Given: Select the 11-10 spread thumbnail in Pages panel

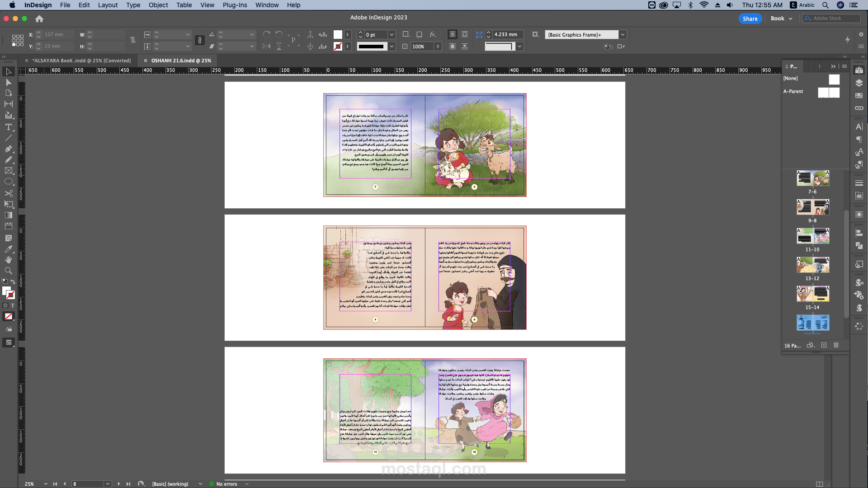Looking at the screenshot, I should click(812, 236).
